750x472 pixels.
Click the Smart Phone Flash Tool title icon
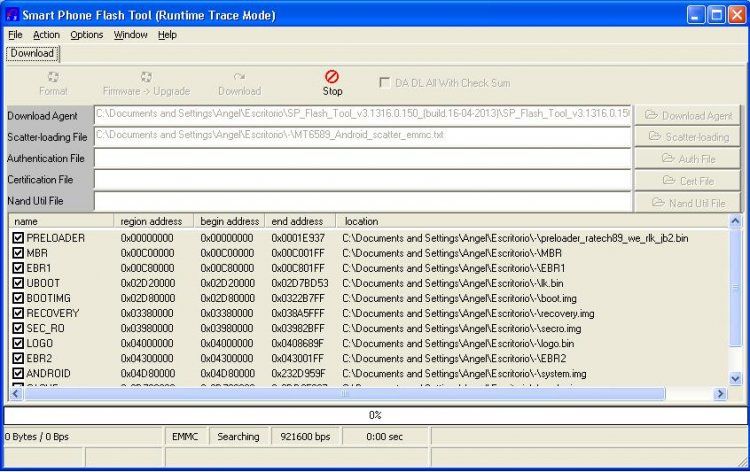11,14
